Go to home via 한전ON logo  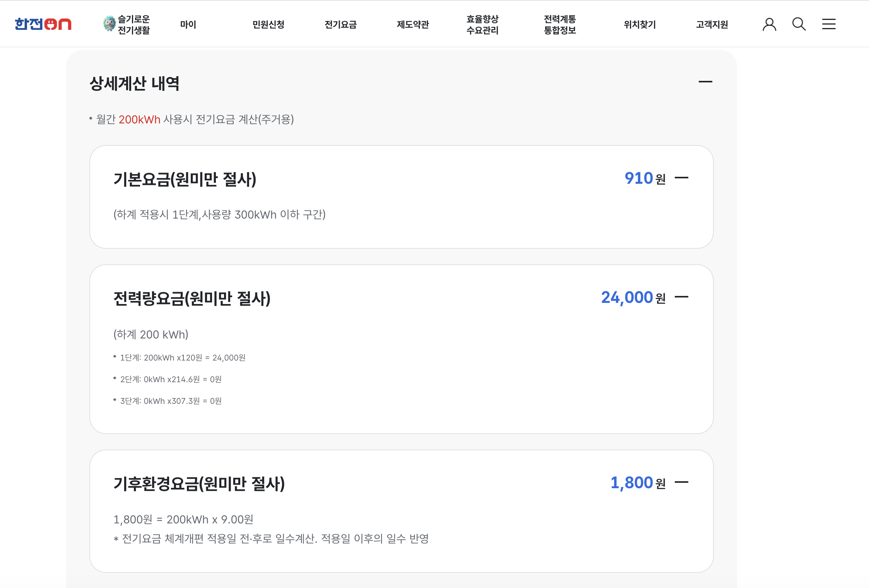[x=43, y=24]
